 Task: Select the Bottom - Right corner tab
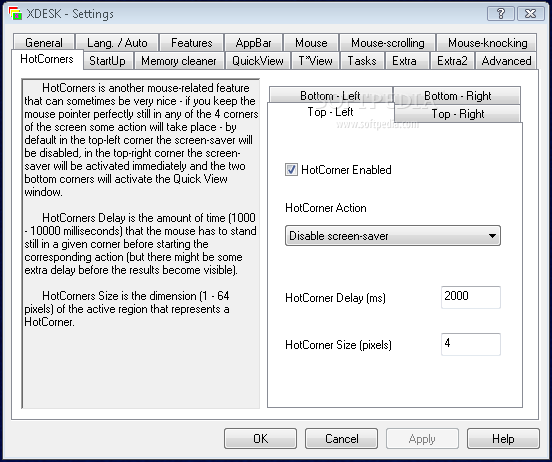point(457,95)
